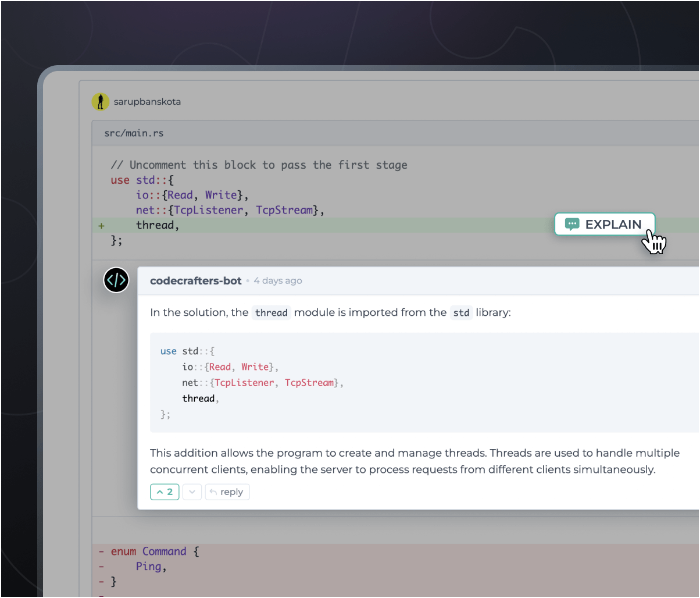Click the codecrafters-bot code bracket avatar
Screen dimensions: 700x598
click(x=116, y=280)
